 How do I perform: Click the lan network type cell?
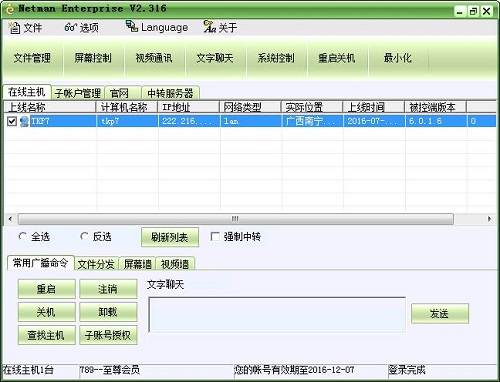pyautogui.click(x=250, y=121)
